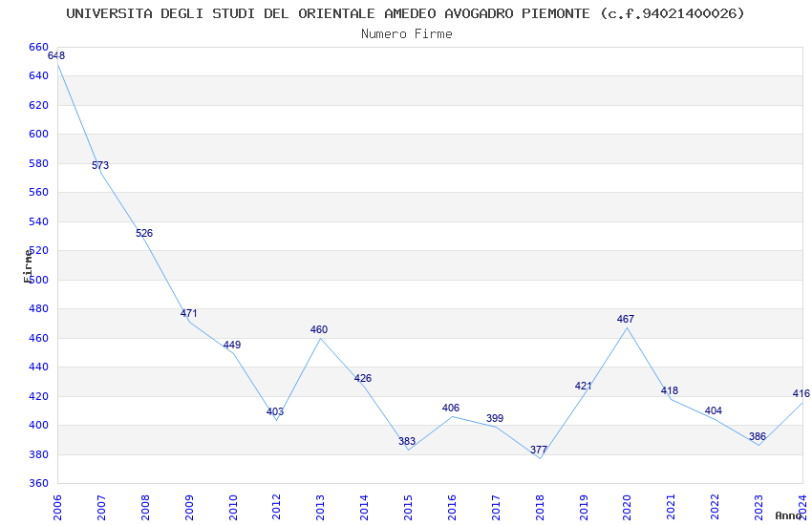The image size is (812, 525).
Task: Select the 383 data label
Action: (x=407, y=441)
